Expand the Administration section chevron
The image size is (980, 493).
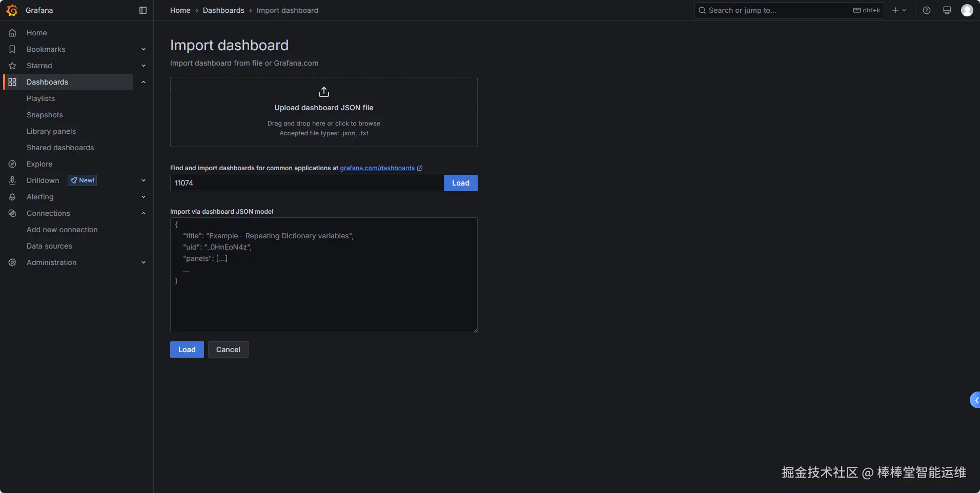[x=144, y=262]
